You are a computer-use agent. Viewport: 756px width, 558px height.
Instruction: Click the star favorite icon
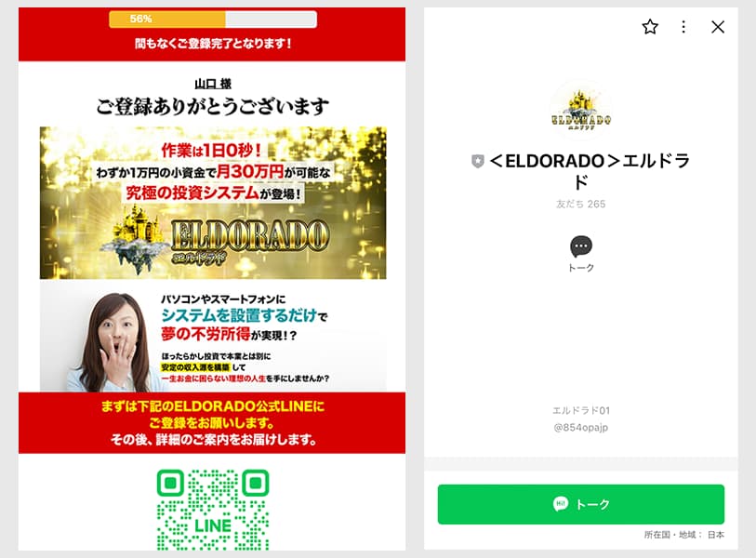(x=650, y=27)
